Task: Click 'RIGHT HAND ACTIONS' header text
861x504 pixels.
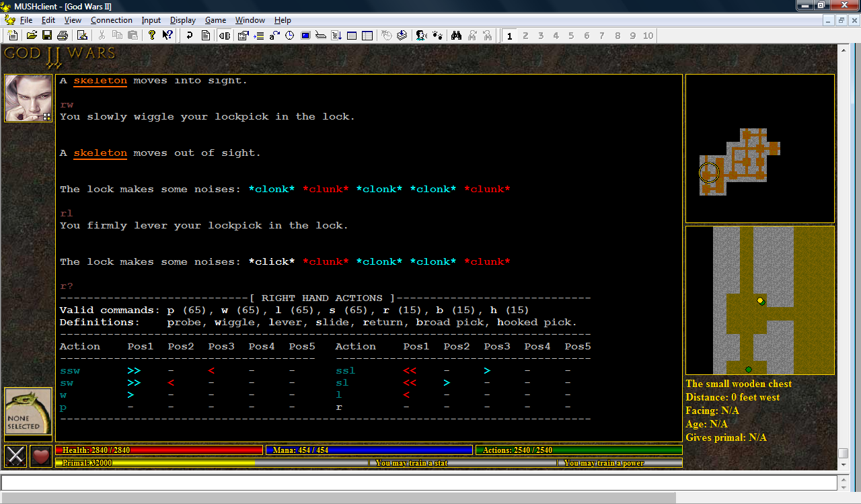Action: coord(322,298)
